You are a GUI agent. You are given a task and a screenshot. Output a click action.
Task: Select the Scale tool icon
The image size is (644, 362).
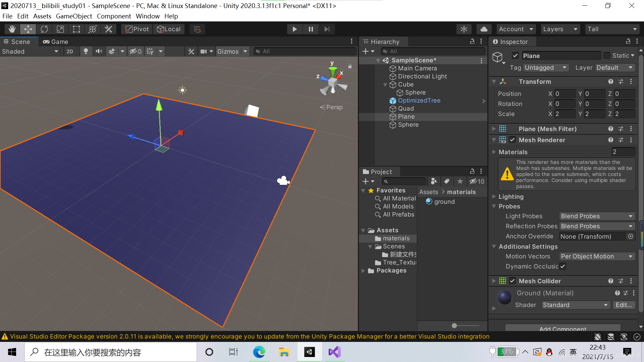(x=60, y=29)
